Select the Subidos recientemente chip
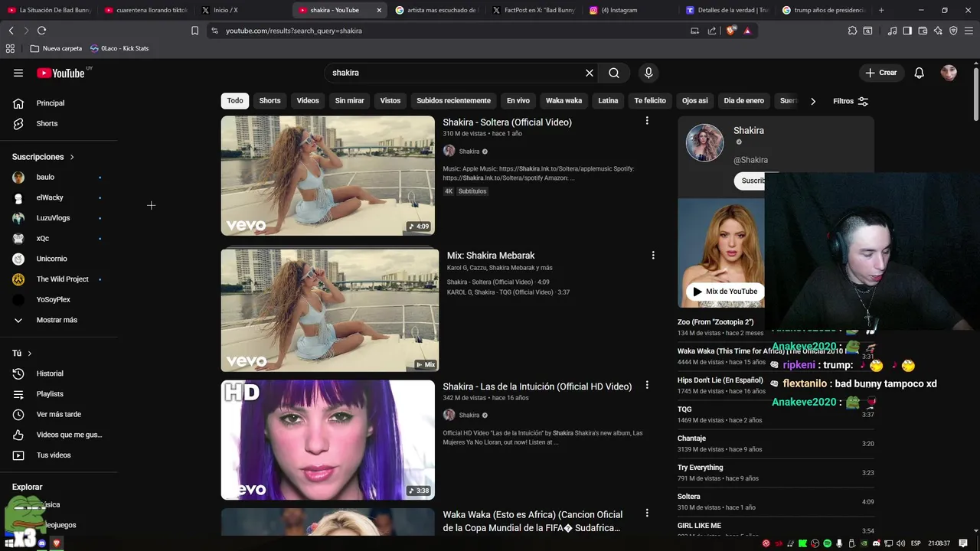Viewport: 980px width, 551px height. click(x=453, y=100)
